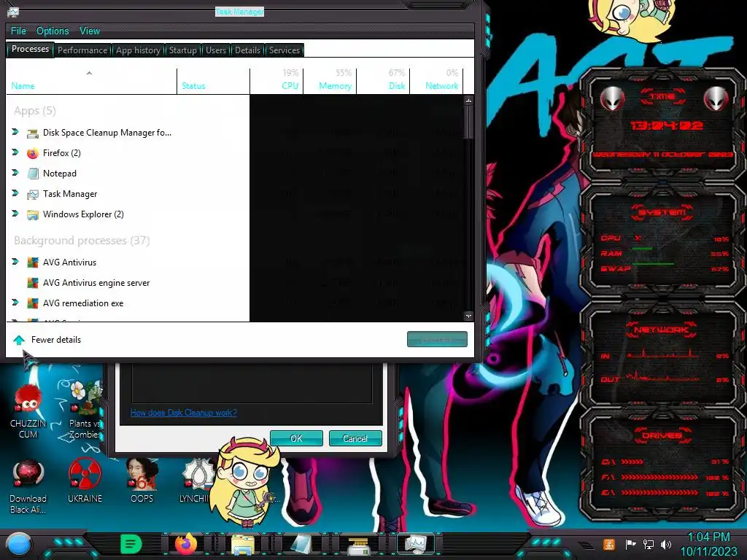Expand the Task Manager process entry
The height and width of the screenshot is (560, 747).
click(x=15, y=193)
